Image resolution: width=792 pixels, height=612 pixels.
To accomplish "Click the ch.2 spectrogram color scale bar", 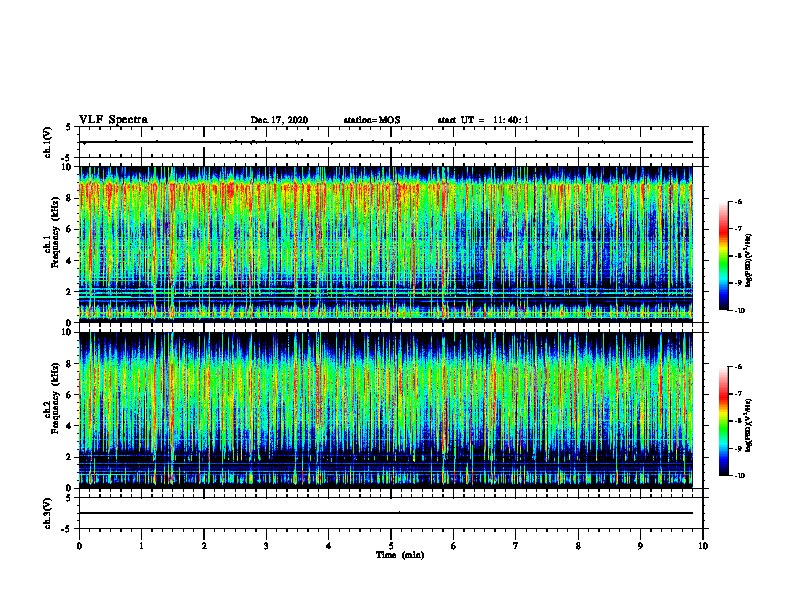I will [723, 421].
